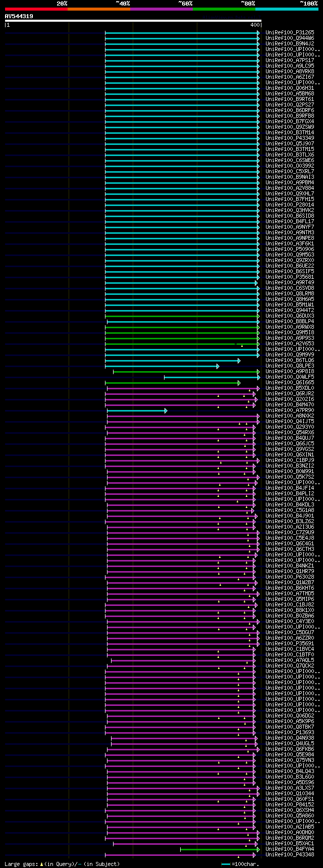Select the UniRef100_B4KDL3 label
The width and height of the screenshot is (323, 868).
[290, 505]
